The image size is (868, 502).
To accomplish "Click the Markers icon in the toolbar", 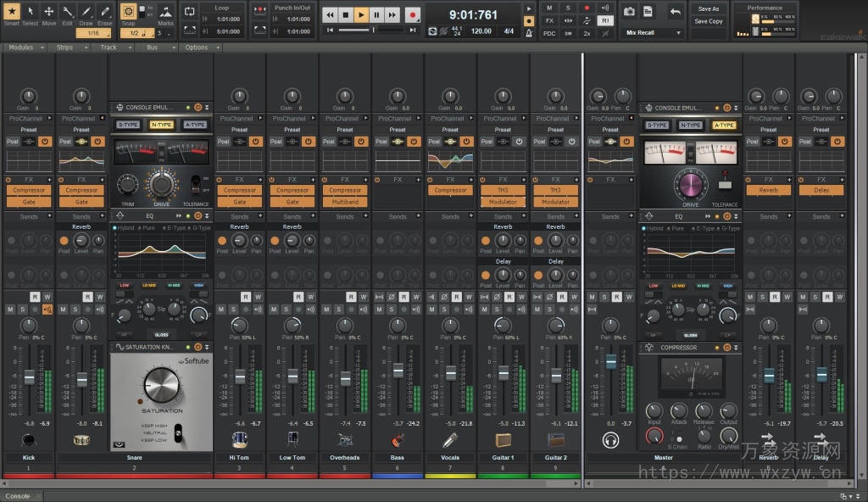I will (x=166, y=12).
